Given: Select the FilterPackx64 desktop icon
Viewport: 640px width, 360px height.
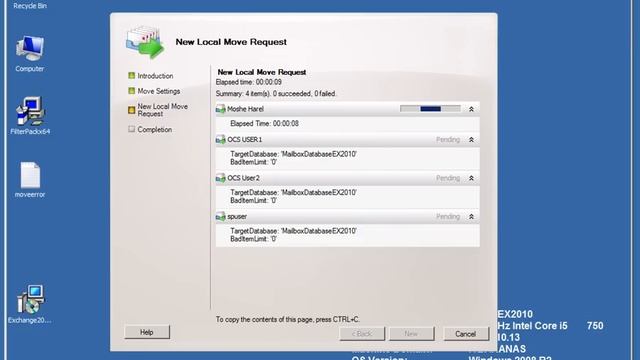Looking at the screenshot, I should click(30, 116).
